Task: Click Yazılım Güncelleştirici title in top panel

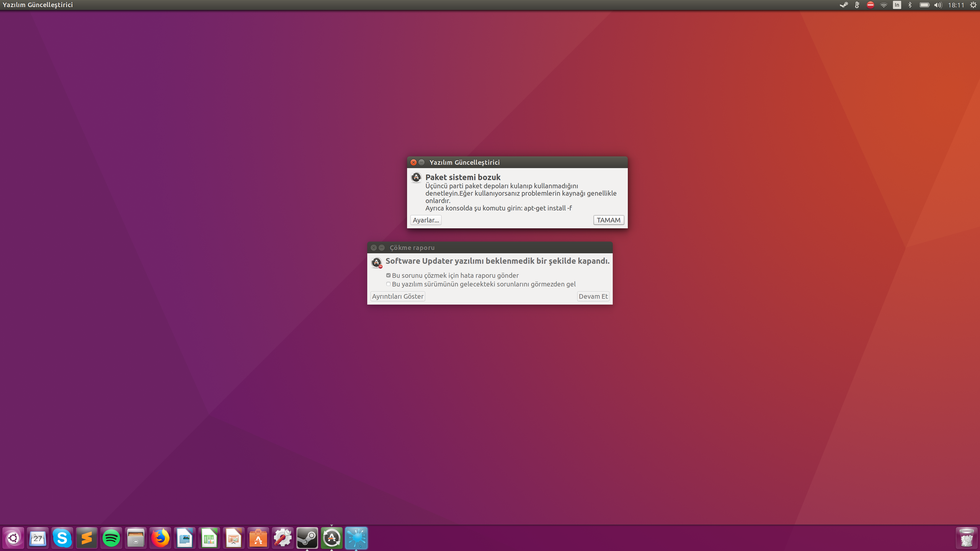Action: 38,5
